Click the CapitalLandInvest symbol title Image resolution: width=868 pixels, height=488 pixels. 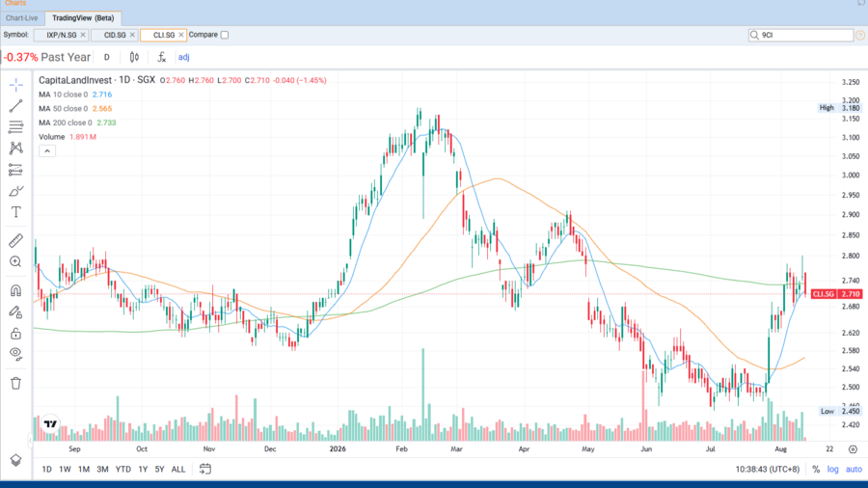click(75, 80)
